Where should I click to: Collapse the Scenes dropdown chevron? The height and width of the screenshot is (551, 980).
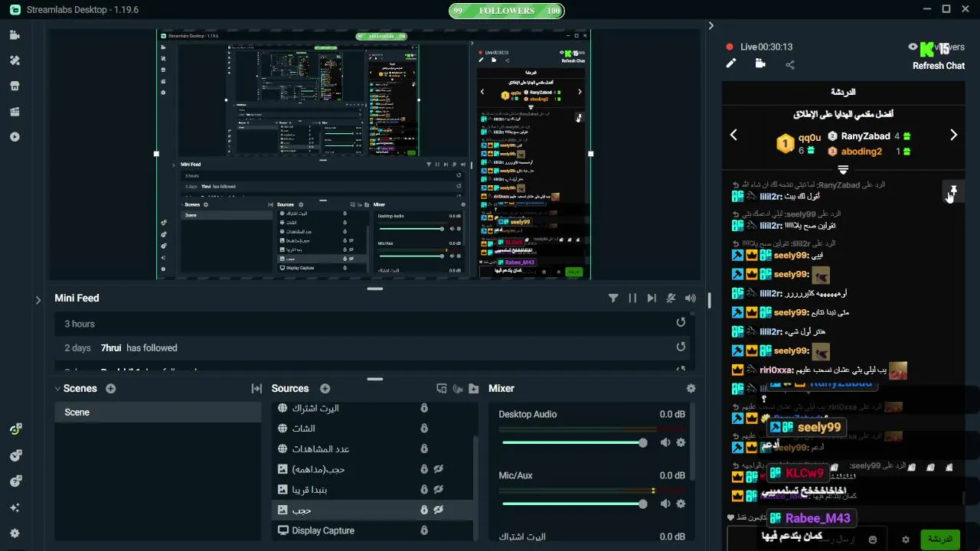point(57,389)
